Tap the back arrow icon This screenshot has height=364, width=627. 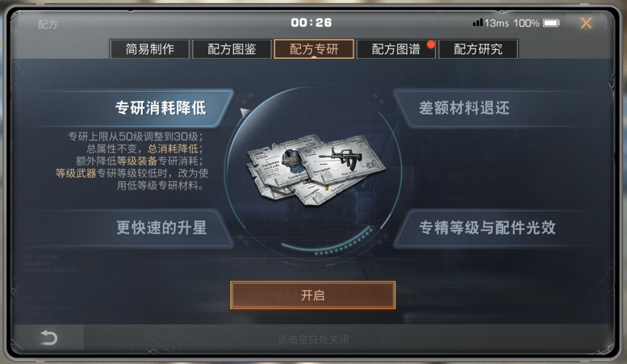click(49, 338)
